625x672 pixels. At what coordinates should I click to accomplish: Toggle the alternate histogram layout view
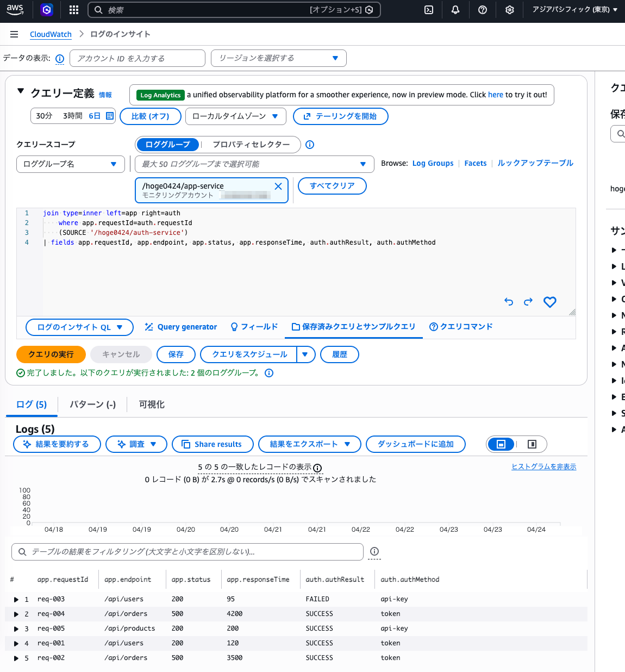pyautogui.click(x=532, y=444)
